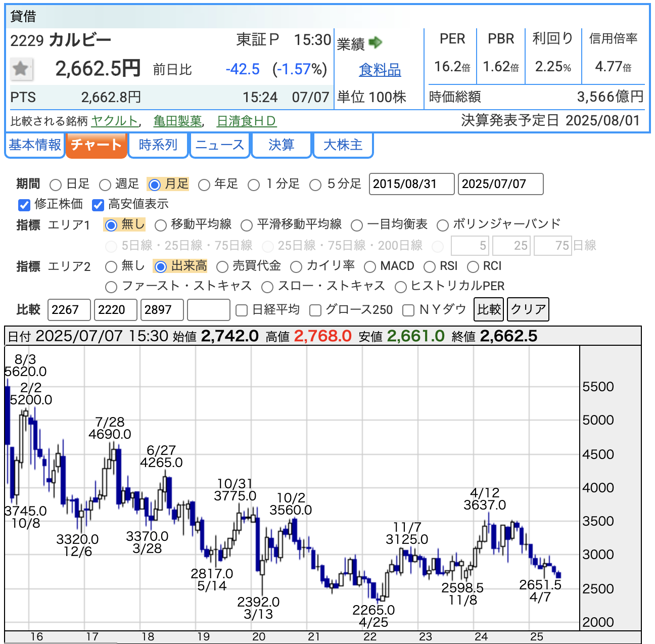Click the 4/12 3637.0 high label
This screenshot has height=644, width=655.
[485, 499]
